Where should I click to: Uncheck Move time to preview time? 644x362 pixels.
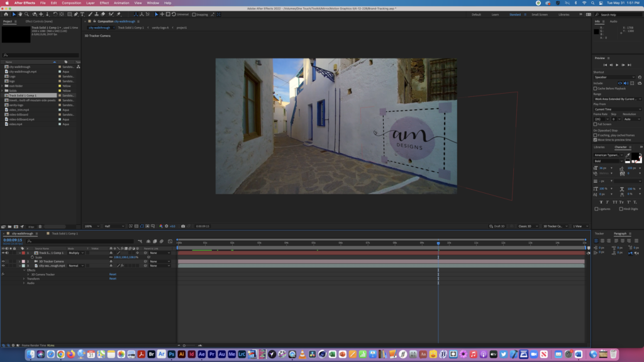point(595,140)
